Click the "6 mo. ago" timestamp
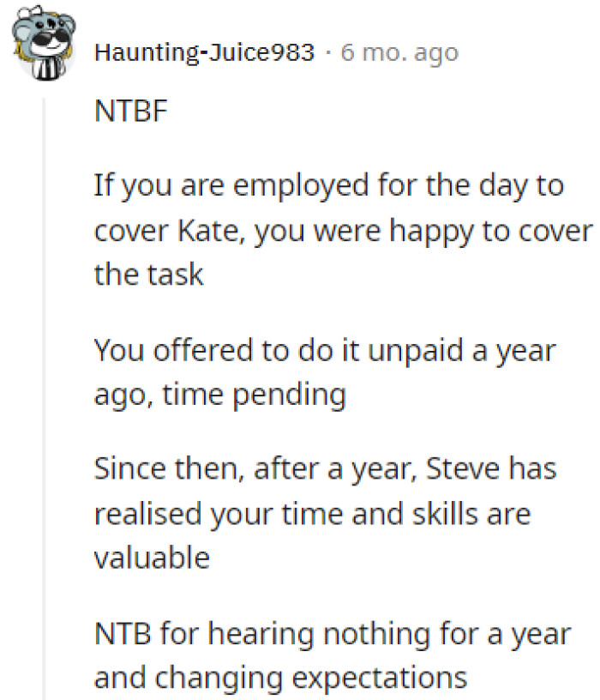Viewport: 600px width, 700px height. click(x=399, y=53)
